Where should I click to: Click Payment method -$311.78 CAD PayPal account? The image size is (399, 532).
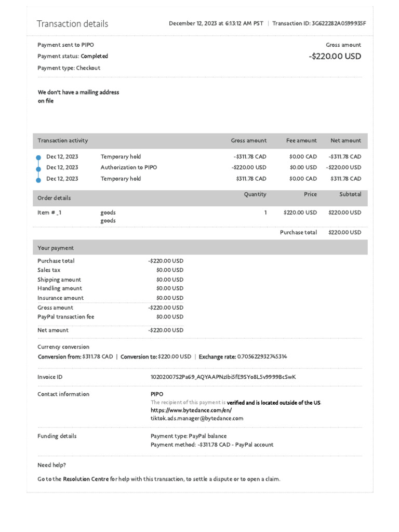tap(212, 445)
